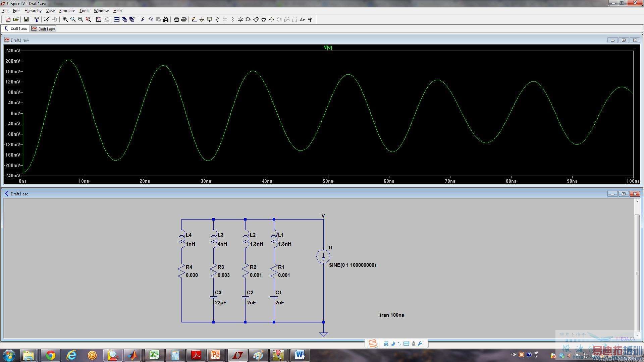
Task: Click the Tile Windows toolbar icon
Action: 116,19
